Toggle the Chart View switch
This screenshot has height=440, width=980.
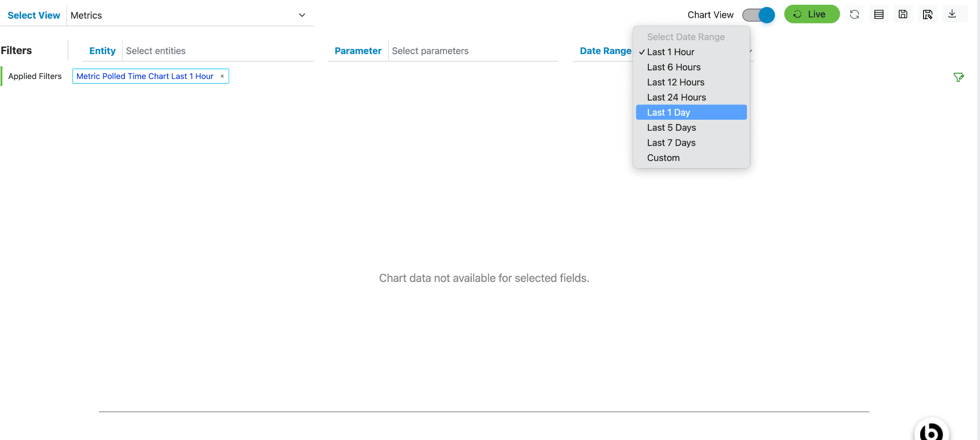(758, 15)
